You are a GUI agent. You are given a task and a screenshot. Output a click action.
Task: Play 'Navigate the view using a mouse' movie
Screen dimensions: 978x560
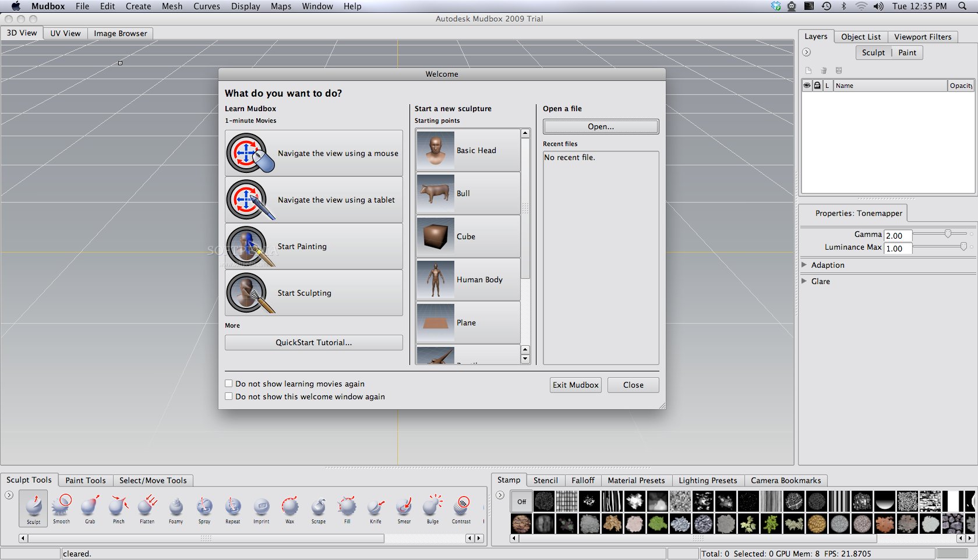click(314, 153)
